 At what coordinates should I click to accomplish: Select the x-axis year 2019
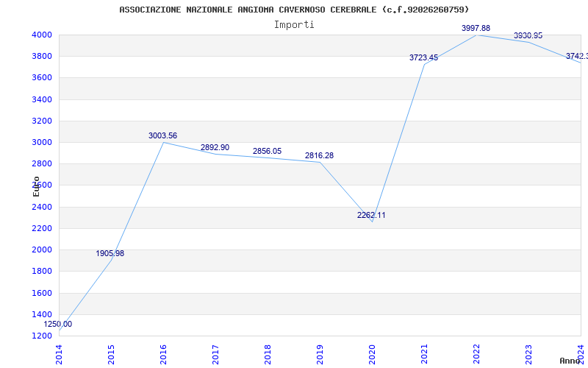pyautogui.click(x=320, y=355)
